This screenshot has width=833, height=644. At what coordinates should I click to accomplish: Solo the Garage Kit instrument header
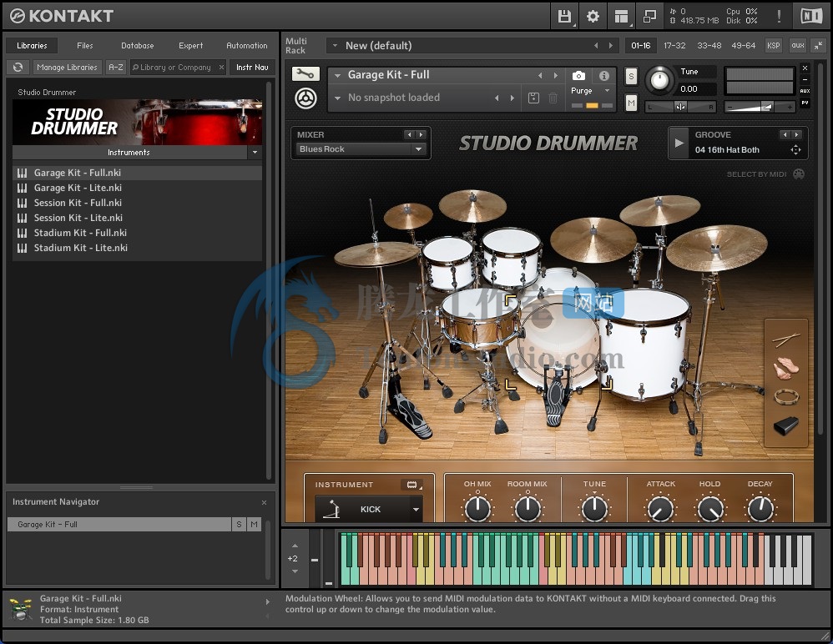(631, 77)
